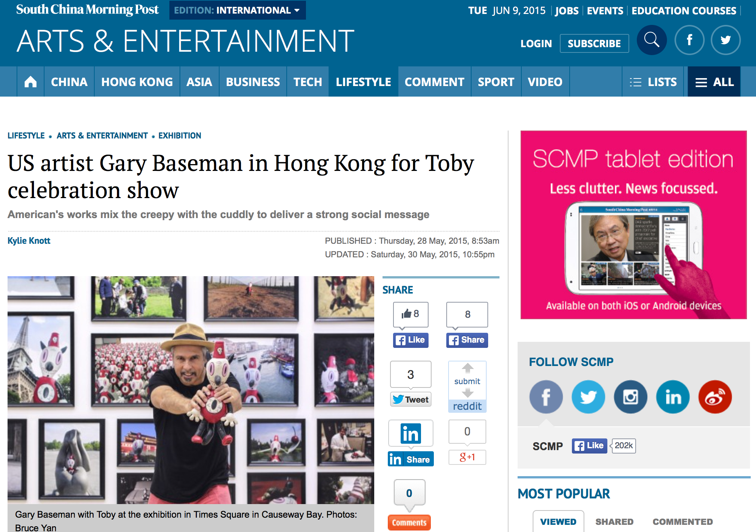This screenshot has height=532, width=756.
Task: Click the Tweet share button
Action: [411, 399]
